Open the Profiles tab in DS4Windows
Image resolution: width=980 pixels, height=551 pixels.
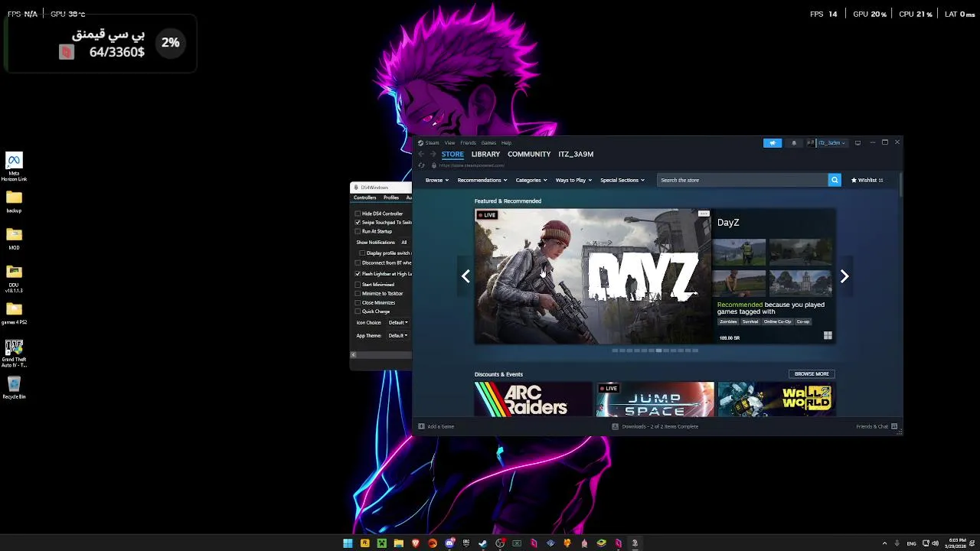click(x=391, y=198)
